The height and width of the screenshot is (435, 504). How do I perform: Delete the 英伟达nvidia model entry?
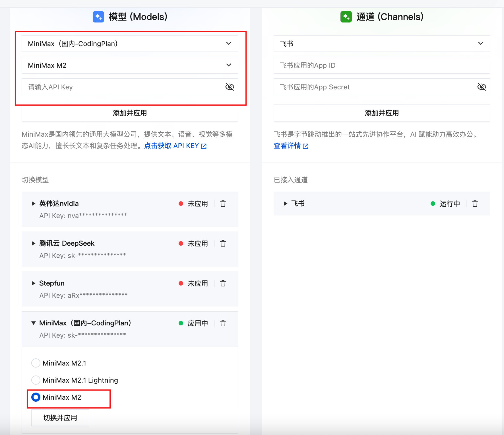pyautogui.click(x=223, y=204)
